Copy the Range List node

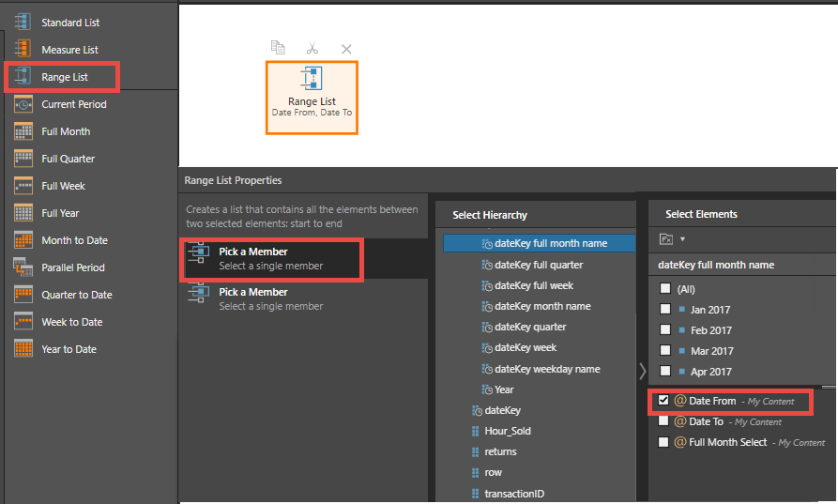[278, 48]
